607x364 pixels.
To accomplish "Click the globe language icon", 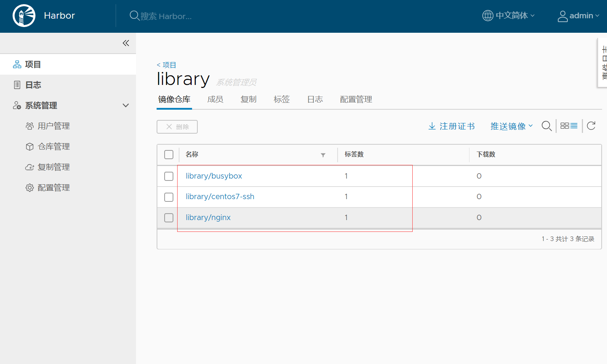I will point(488,16).
